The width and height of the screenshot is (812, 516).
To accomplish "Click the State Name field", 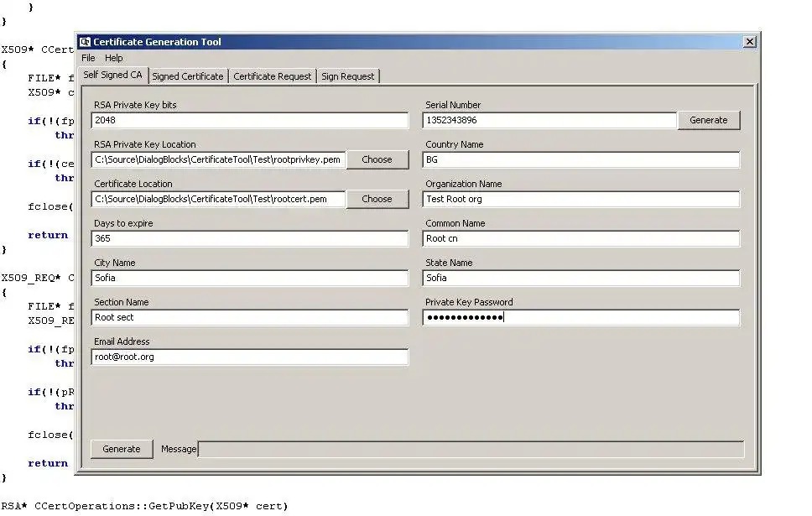I will [x=581, y=278].
